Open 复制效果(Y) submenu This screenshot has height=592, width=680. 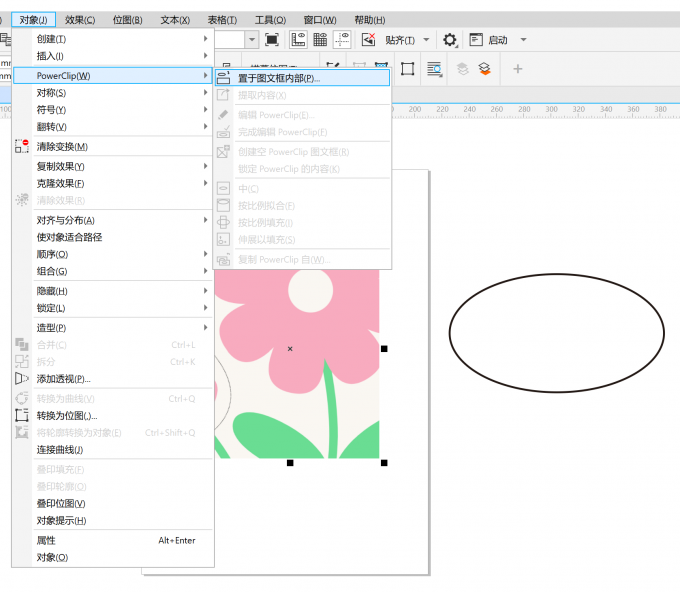113,167
